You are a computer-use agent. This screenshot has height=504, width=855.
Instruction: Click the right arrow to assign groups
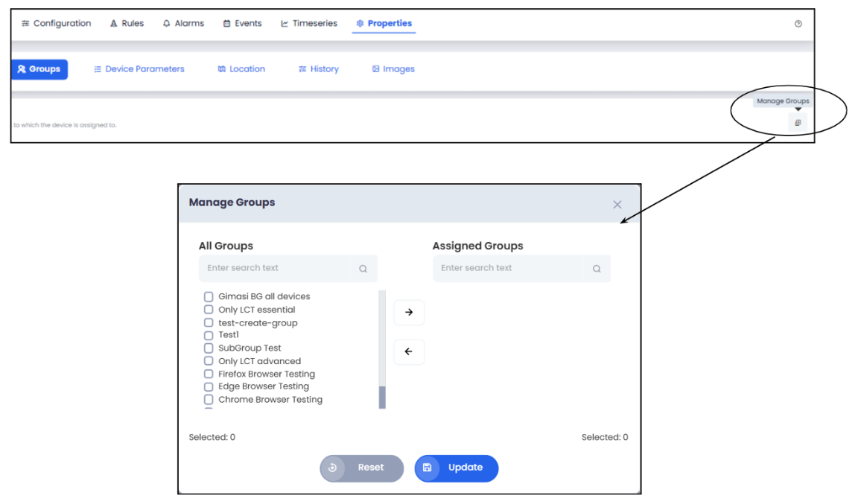coord(409,313)
